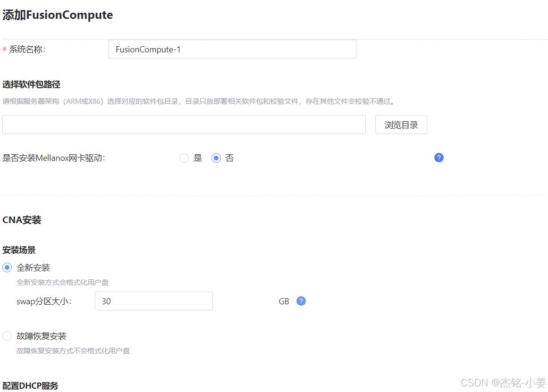Choose 故障恢复安装 install scenario
548x392 pixels.
click(7, 336)
